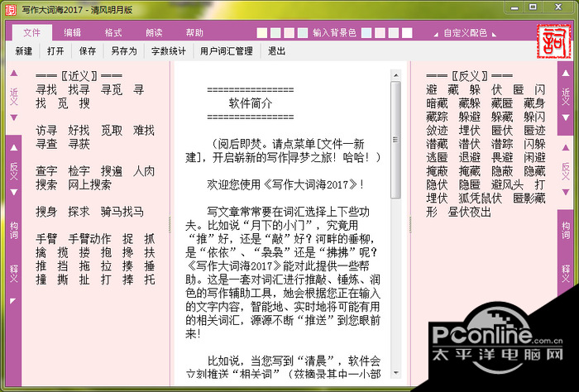The width and height of the screenshot is (579, 392).
Task: Click the 软件简介 heading in the editor
Action: coord(251,103)
